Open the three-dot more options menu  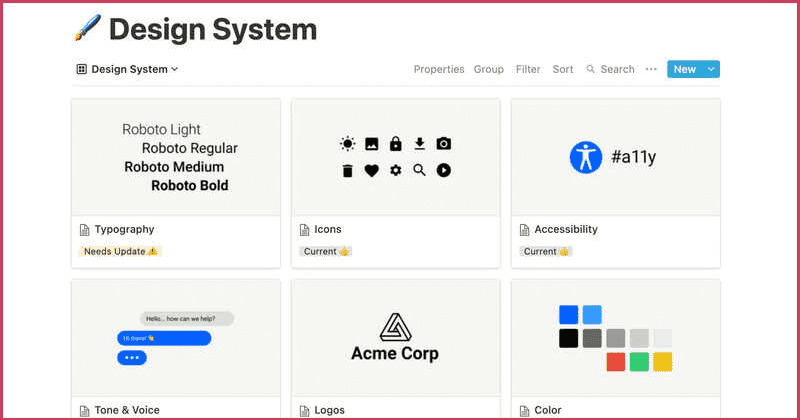[651, 69]
